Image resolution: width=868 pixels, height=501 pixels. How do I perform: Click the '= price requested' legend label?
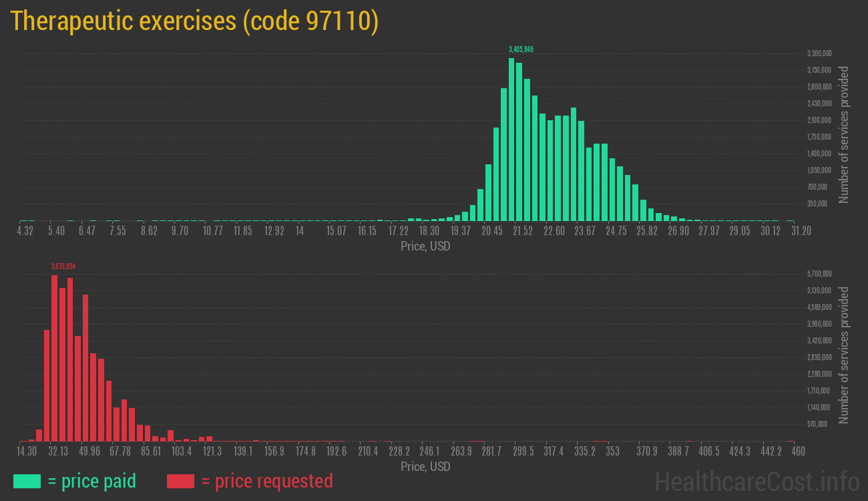(266, 481)
